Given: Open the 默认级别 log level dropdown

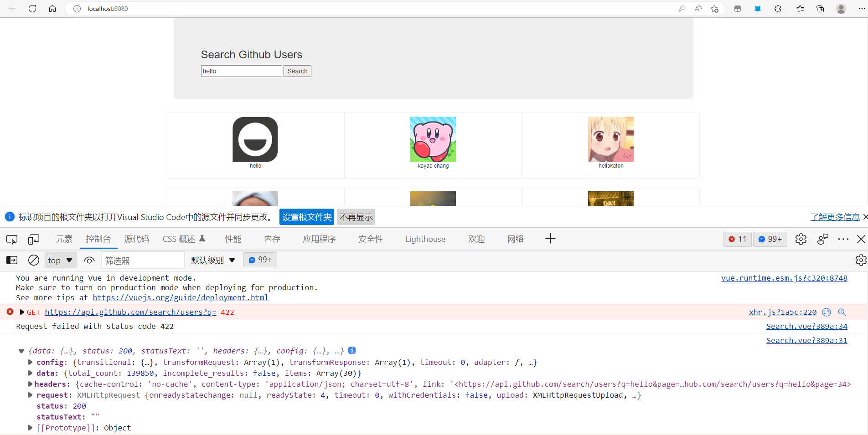Looking at the screenshot, I should 213,260.
